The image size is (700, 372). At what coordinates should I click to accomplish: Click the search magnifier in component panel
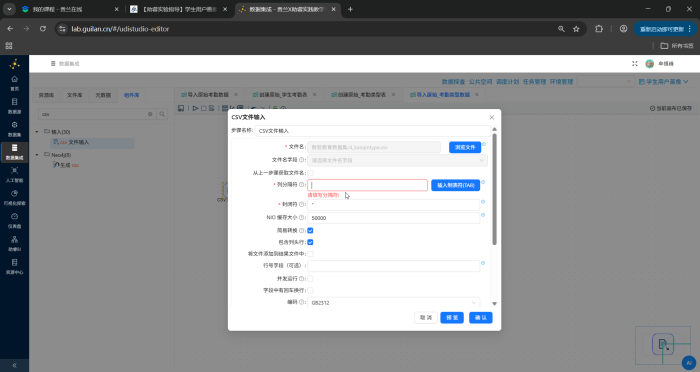click(162, 114)
